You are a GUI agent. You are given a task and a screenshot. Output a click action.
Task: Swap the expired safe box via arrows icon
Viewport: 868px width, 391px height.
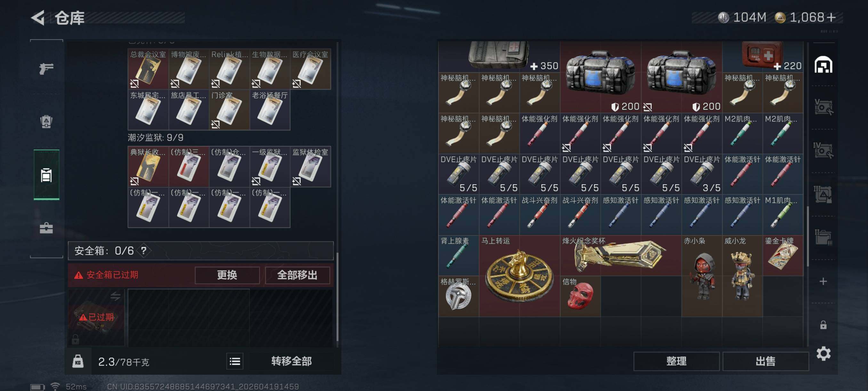(x=115, y=296)
